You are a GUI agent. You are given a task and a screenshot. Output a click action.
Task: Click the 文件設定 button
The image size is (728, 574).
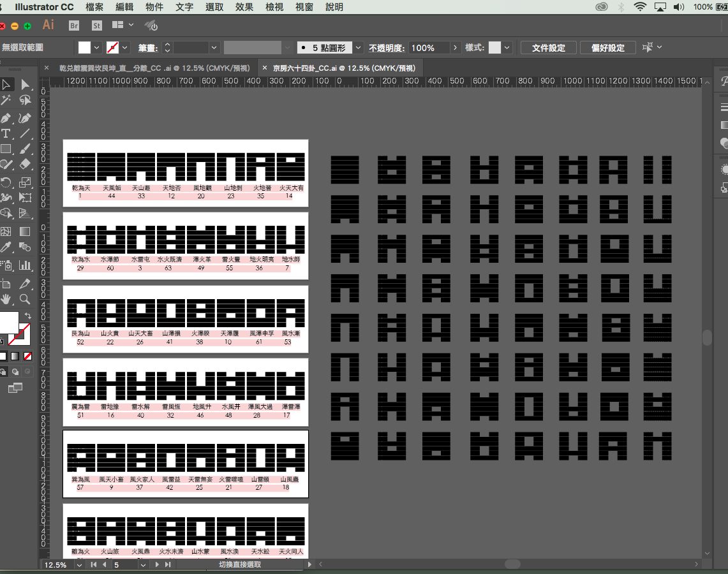point(548,48)
